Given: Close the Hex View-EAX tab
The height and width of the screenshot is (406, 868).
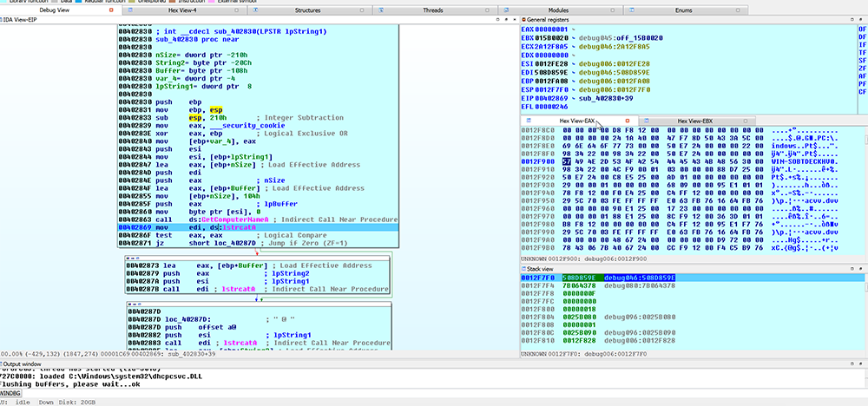Looking at the screenshot, I should pyautogui.click(x=628, y=120).
